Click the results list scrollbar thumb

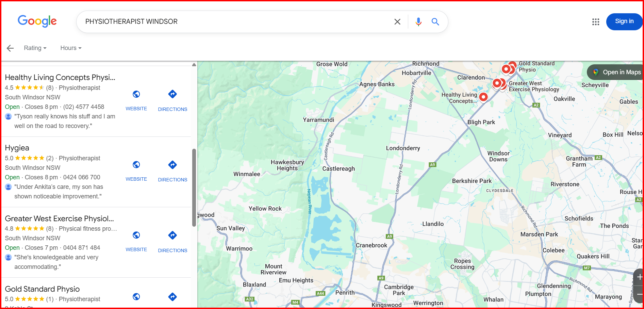point(194,188)
